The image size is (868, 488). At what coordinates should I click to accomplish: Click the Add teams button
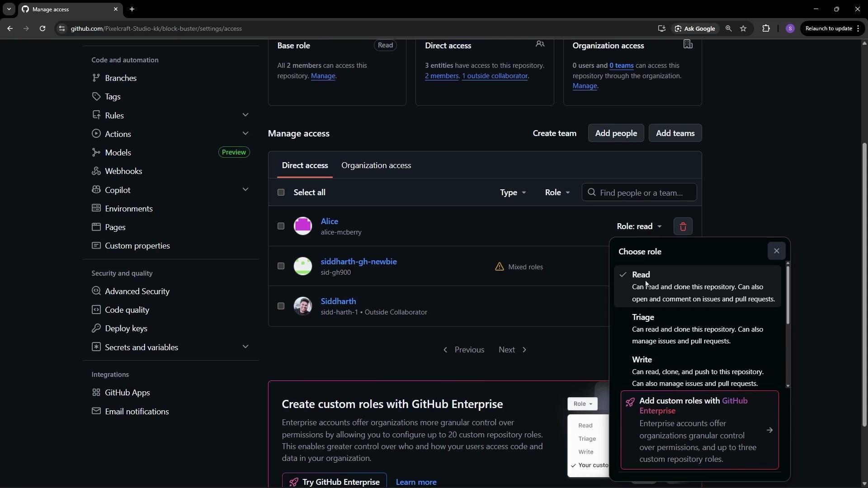675,133
